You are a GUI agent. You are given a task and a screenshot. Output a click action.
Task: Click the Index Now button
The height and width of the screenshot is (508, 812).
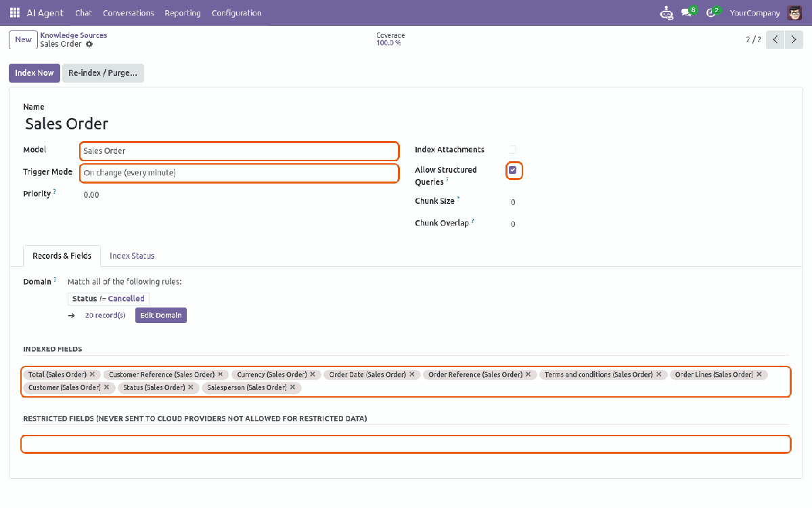35,73
